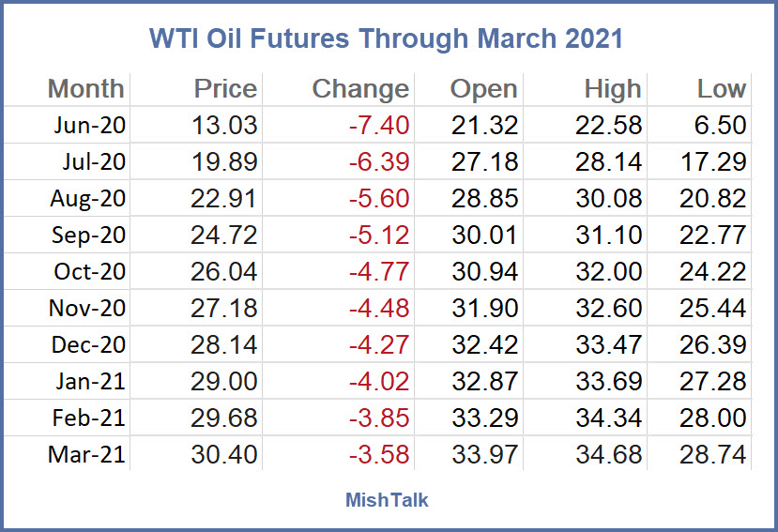Select the Mar-21 high value 34.68
The height and width of the screenshot is (532, 778).
(x=610, y=456)
